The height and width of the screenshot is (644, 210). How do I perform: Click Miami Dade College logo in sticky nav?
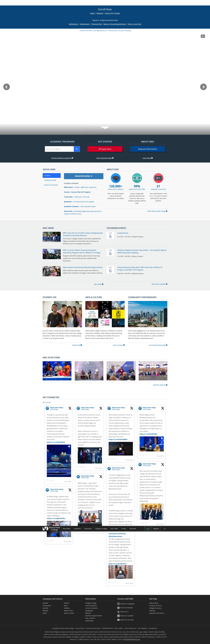52,528
